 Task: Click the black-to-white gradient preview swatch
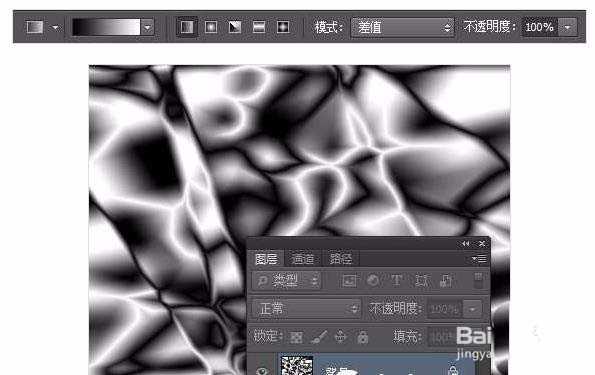click(x=106, y=27)
